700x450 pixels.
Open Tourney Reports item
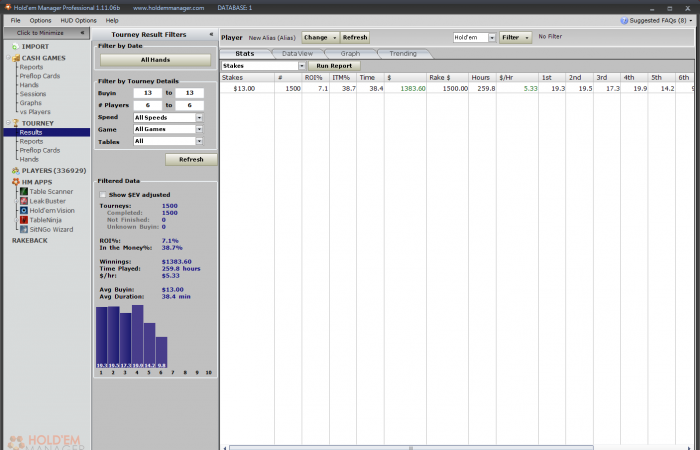pyautogui.click(x=31, y=141)
